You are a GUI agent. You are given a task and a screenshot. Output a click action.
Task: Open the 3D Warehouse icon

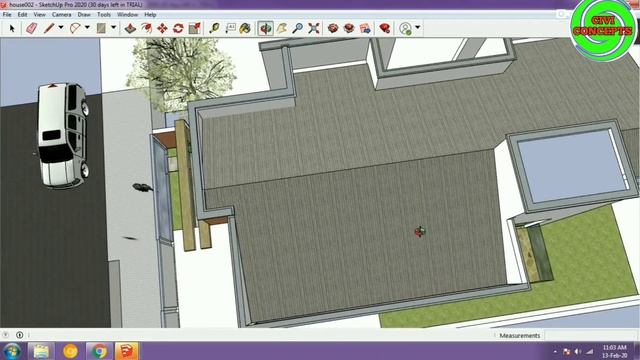[x=333, y=28]
